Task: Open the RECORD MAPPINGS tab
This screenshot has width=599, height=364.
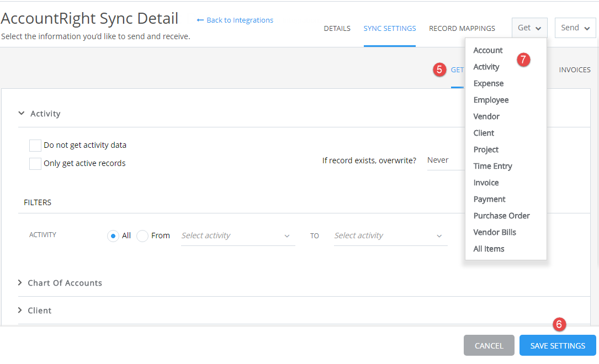Action: click(462, 29)
